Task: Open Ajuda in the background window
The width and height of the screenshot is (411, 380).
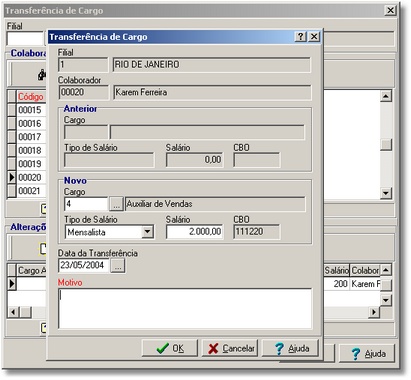Action: point(367,353)
